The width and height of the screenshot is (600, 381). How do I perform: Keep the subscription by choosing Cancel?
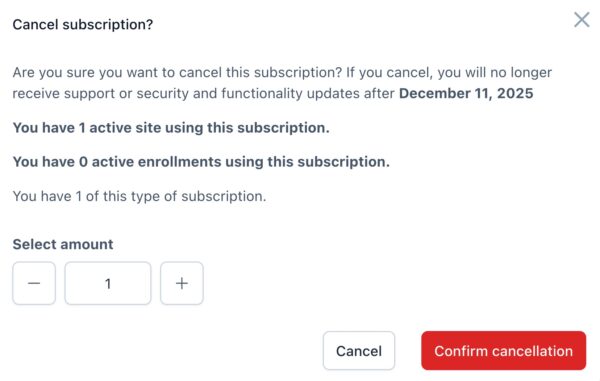click(359, 351)
